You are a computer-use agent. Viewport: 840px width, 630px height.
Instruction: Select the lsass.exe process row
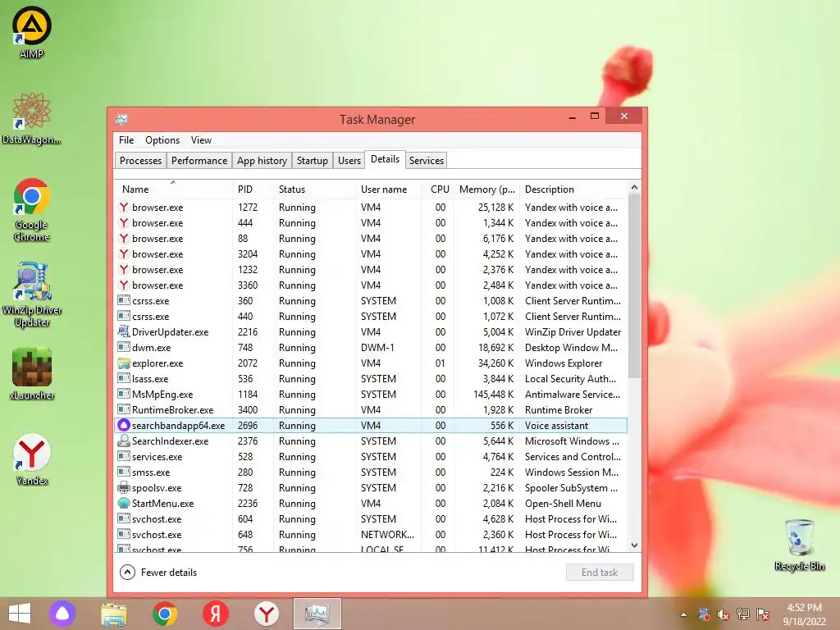[371, 379]
